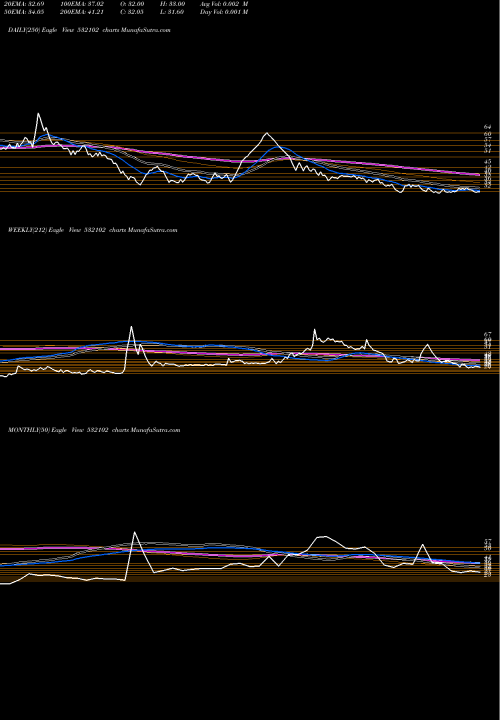500x720 pixels.
Task: Click the 64 price label on daily chart
Action: (x=488, y=127)
